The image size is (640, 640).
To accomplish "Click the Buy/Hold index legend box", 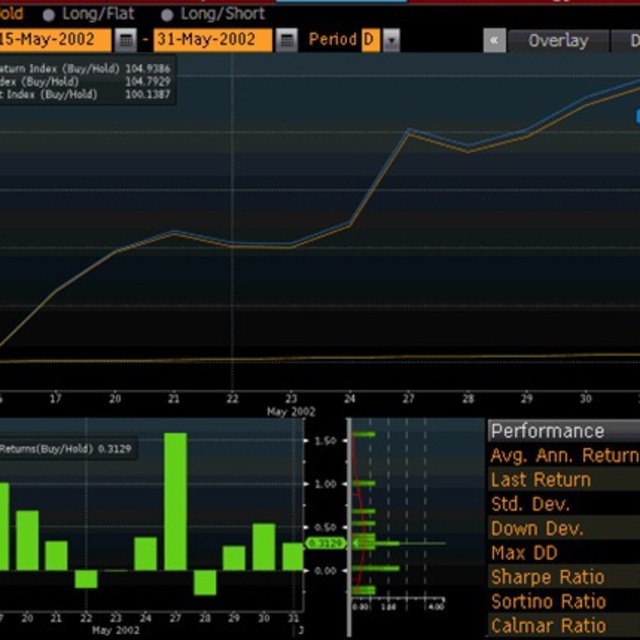I will click(85, 81).
